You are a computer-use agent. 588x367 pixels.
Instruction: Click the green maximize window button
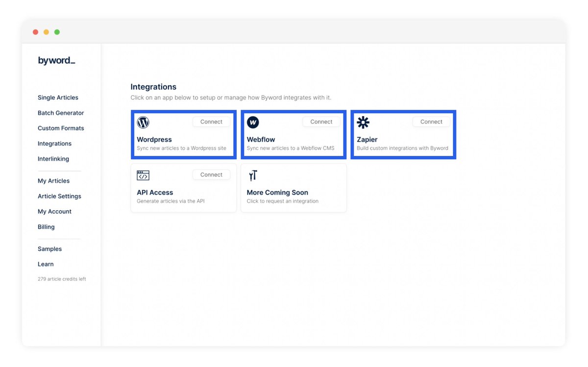coord(57,32)
